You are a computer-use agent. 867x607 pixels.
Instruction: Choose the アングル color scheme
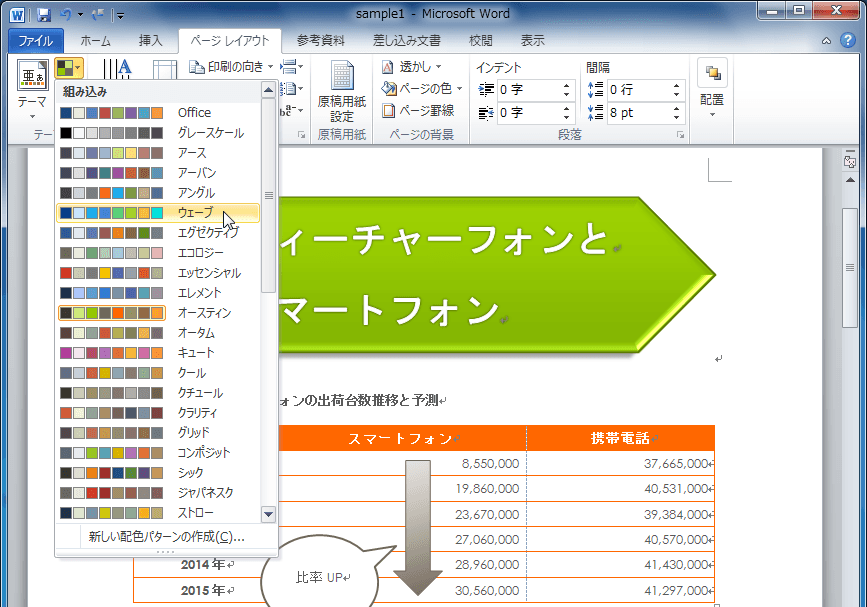click(158, 193)
